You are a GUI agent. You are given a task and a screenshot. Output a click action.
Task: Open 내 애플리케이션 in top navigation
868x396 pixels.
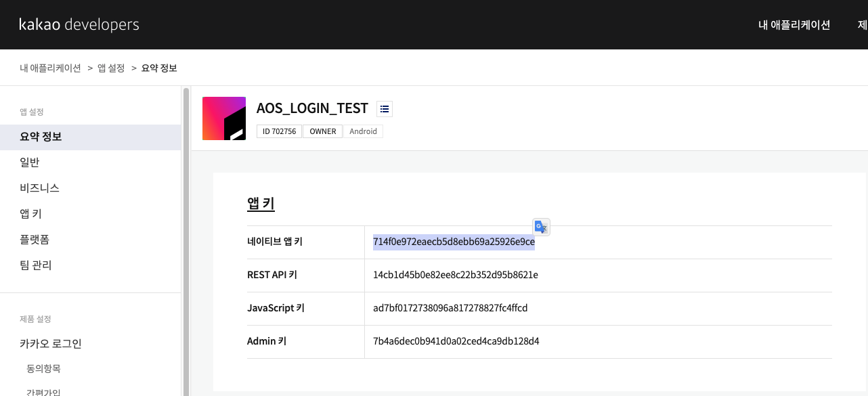click(x=794, y=25)
